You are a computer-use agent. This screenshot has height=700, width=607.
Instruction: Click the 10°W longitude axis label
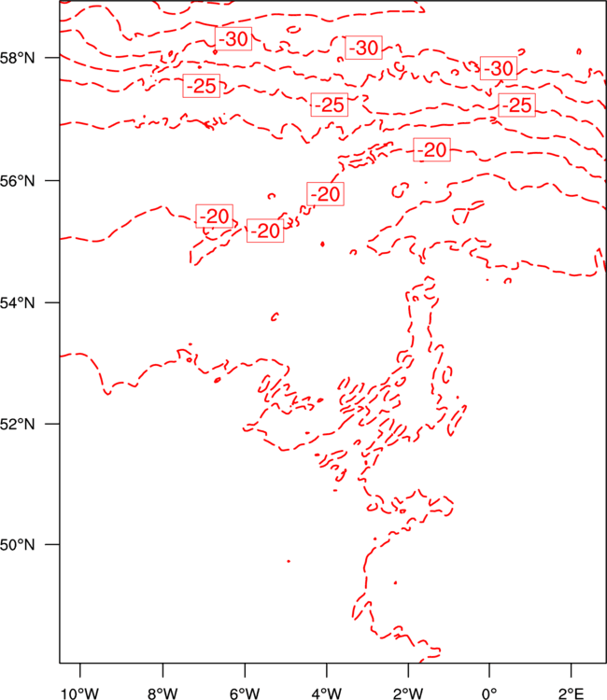click(80, 693)
